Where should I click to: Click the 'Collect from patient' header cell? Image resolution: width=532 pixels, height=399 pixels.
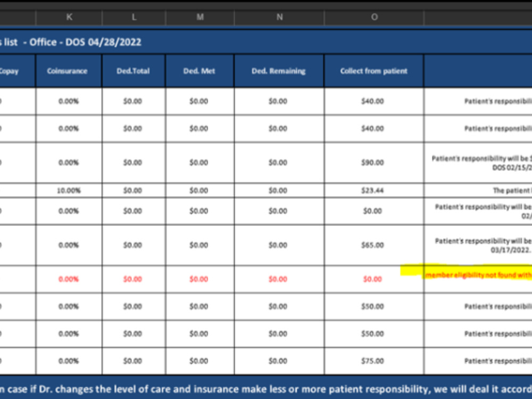click(374, 71)
